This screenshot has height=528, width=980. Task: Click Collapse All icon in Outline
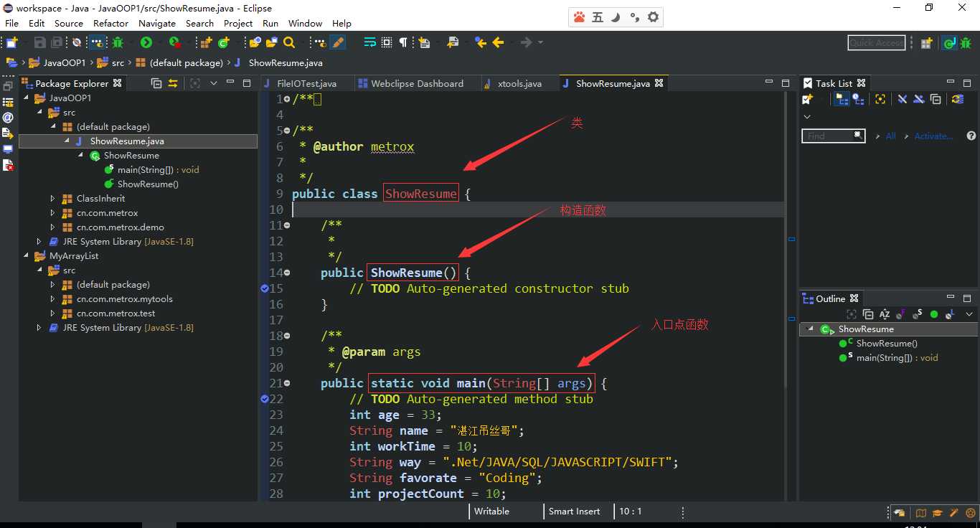coord(868,314)
